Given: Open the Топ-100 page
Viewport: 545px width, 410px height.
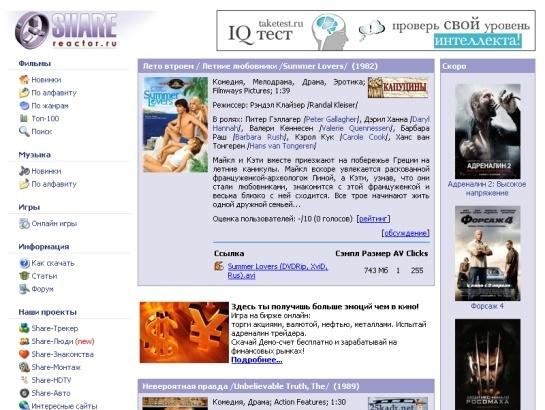Looking at the screenshot, I should coord(45,118).
